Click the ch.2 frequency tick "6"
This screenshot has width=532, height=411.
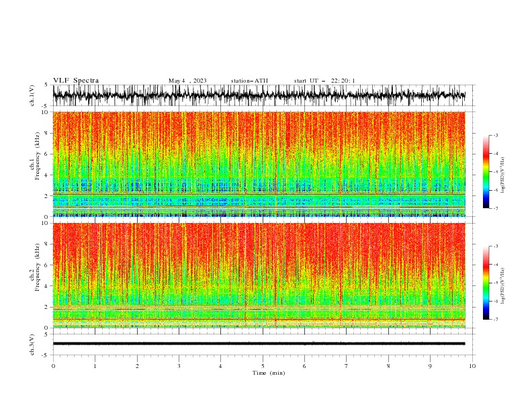pos(47,265)
